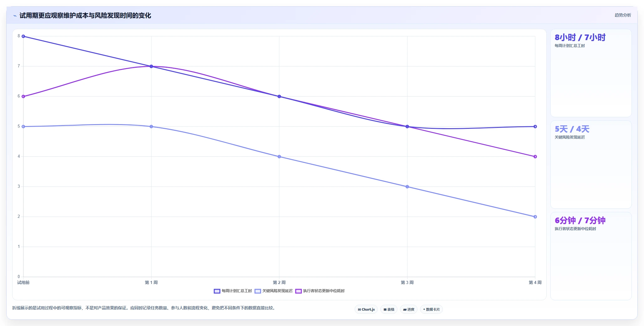This screenshot has width=644, height=326.
Task: Click the 8小时 / 7小时 card value
Action: click(x=580, y=38)
